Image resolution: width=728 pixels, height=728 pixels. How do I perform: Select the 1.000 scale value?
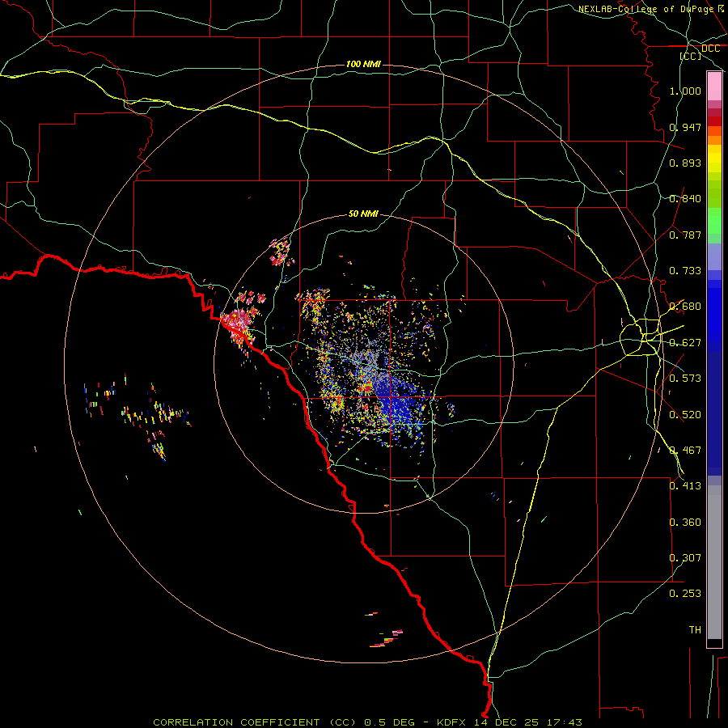pos(685,91)
